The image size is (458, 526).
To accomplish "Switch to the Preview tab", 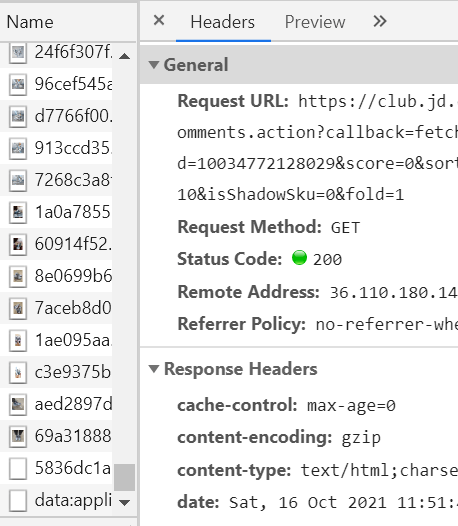I will pyautogui.click(x=315, y=22).
